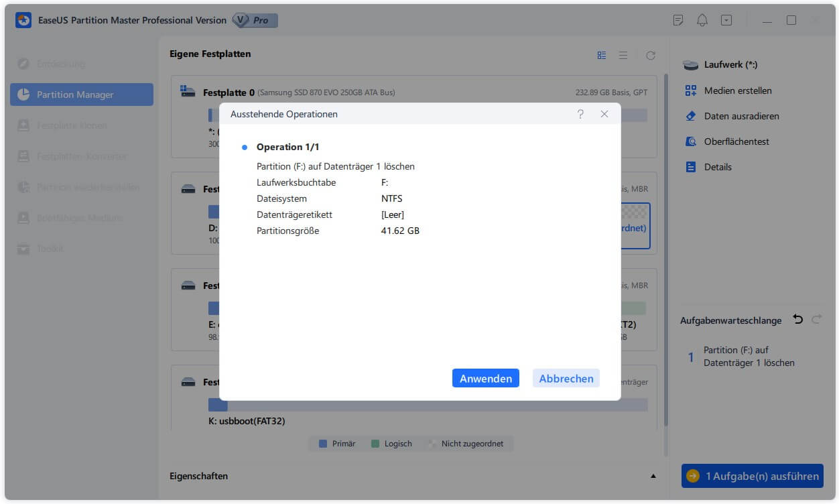The height and width of the screenshot is (504, 839).
Task: Click the Abbrechen button
Action: pos(566,378)
